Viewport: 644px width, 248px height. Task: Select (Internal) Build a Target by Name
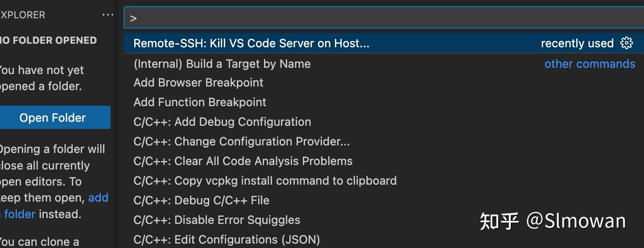222,64
